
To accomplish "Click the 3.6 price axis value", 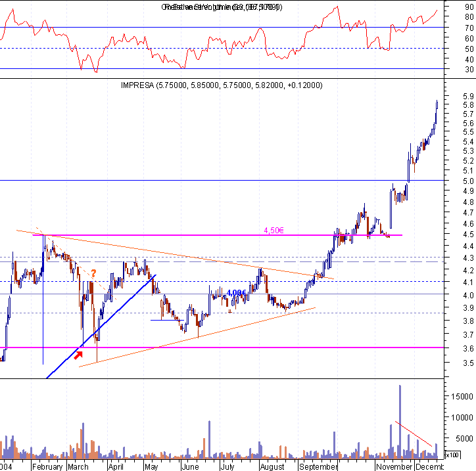I will click(468, 349).
